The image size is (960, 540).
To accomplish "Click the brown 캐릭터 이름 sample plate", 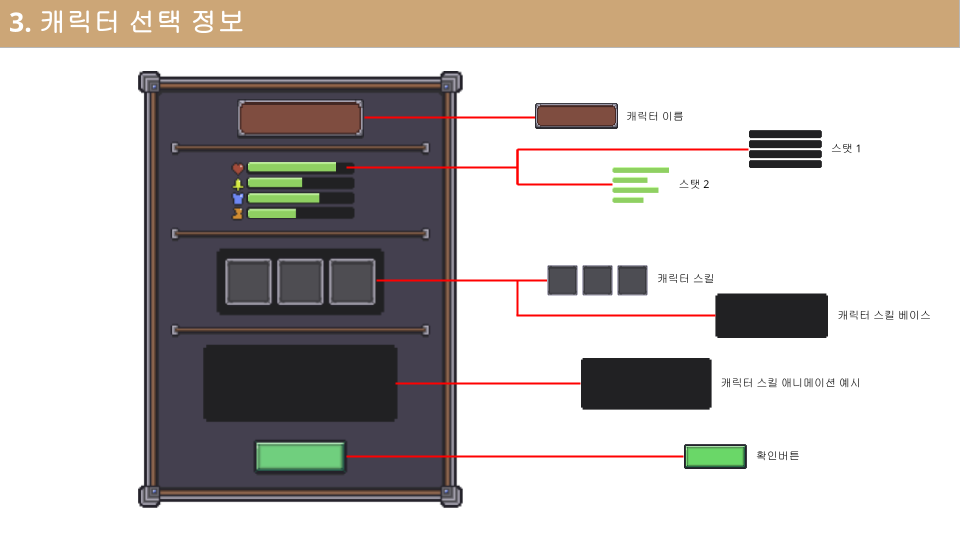I will [576, 116].
